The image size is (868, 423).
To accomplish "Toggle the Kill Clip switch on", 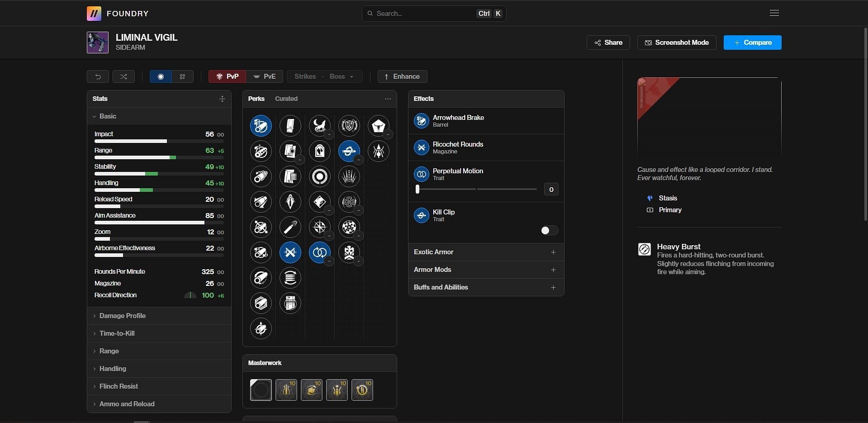I will (549, 230).
